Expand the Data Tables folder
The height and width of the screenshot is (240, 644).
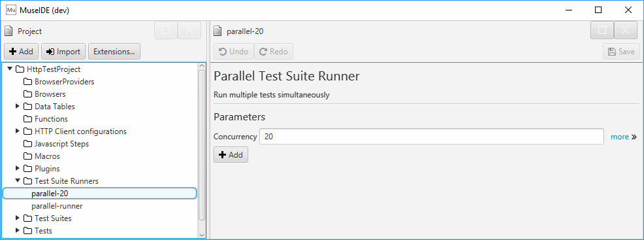[18, 107]
